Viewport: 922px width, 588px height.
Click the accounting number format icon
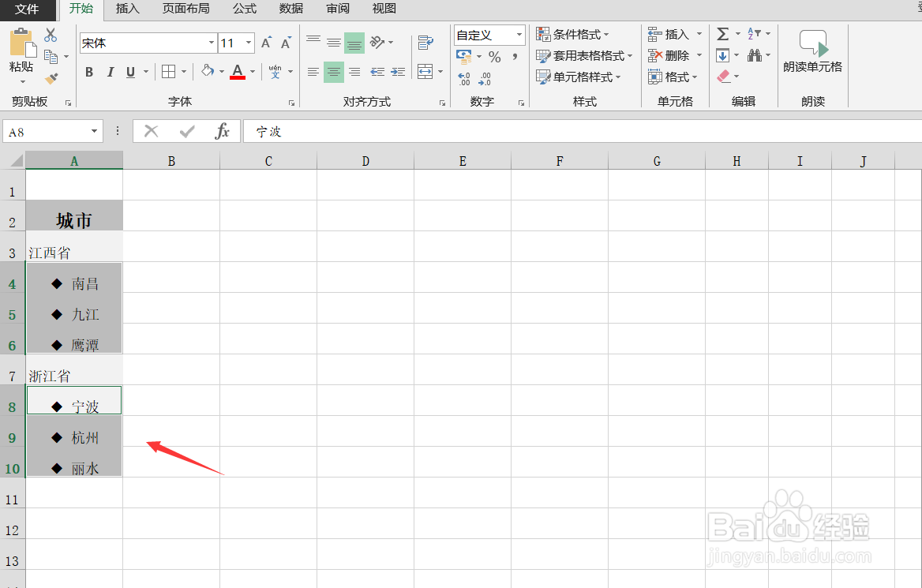click(464, 57)
